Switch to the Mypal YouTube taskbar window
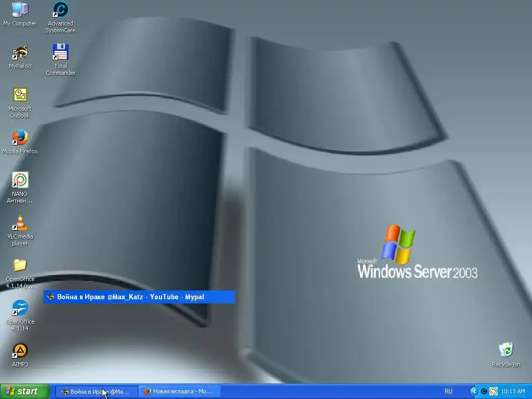532x399 pixels. coord(96,392)
